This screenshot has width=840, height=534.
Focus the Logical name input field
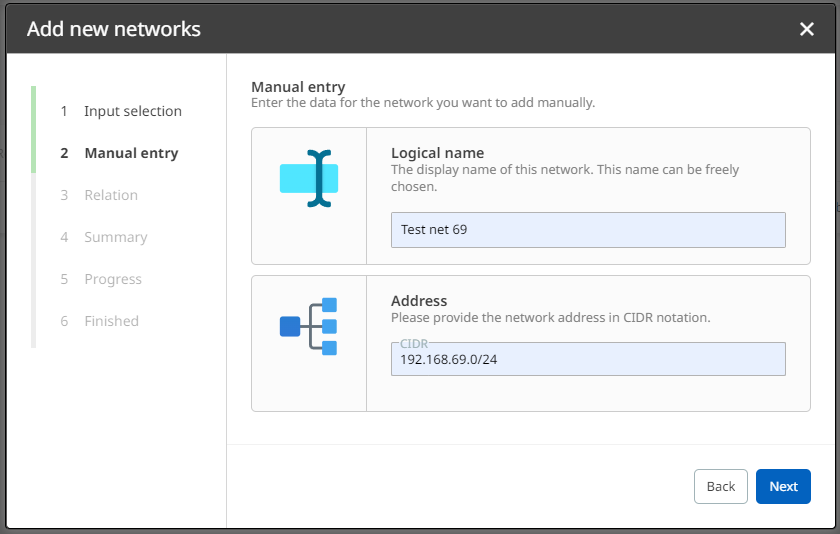(588, 230)
